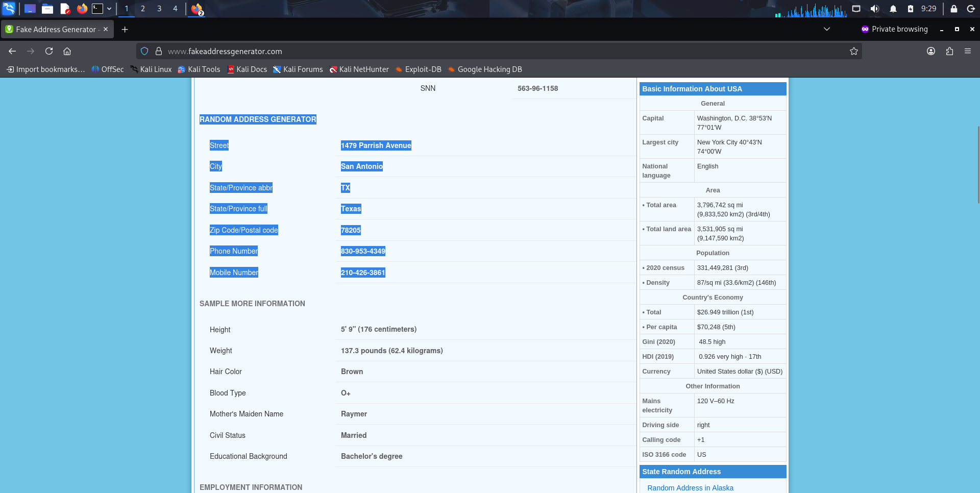
Task: Open the file manager icon in the top panel
Action: [47, 9]
